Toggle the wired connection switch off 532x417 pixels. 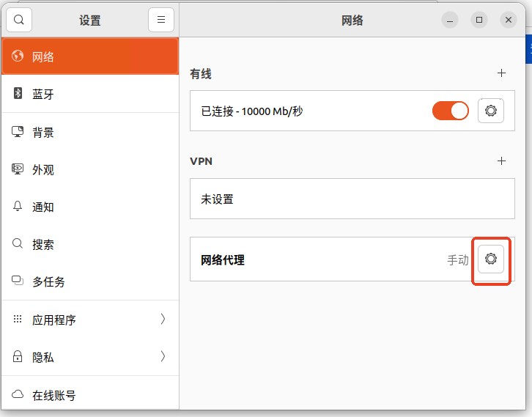tap(450, 111)
